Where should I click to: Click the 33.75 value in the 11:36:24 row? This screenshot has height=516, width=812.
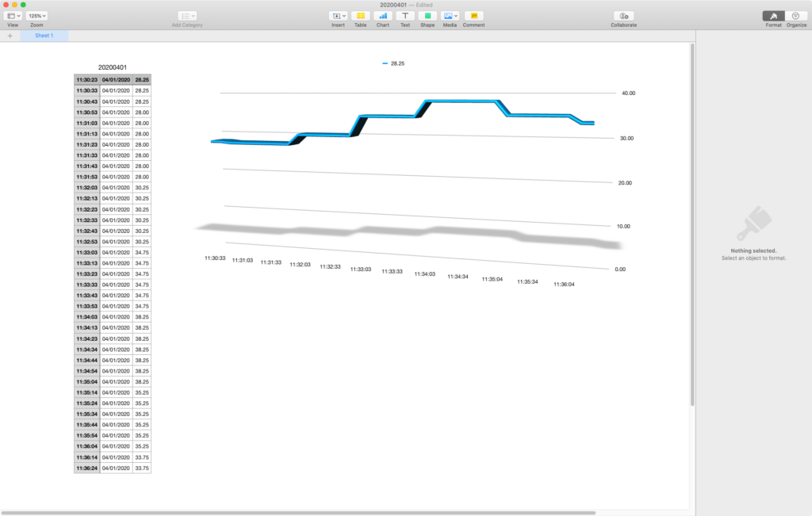142,468
